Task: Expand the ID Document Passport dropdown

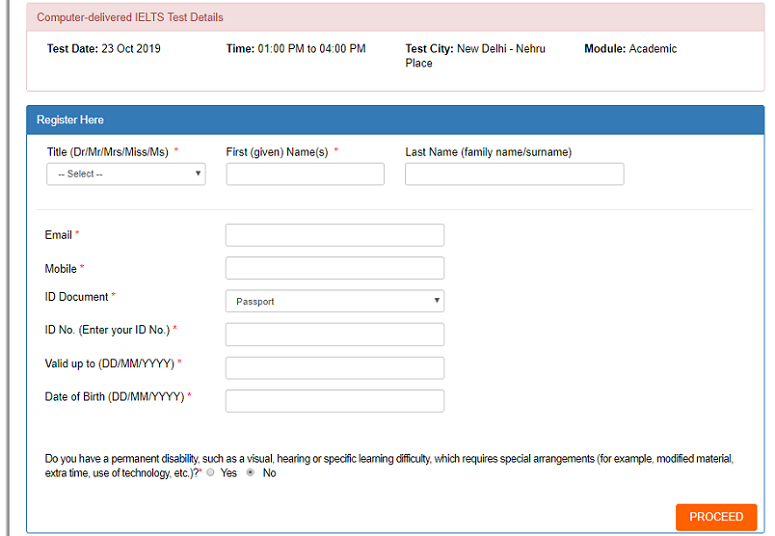Action: click(x=334, y=301)
